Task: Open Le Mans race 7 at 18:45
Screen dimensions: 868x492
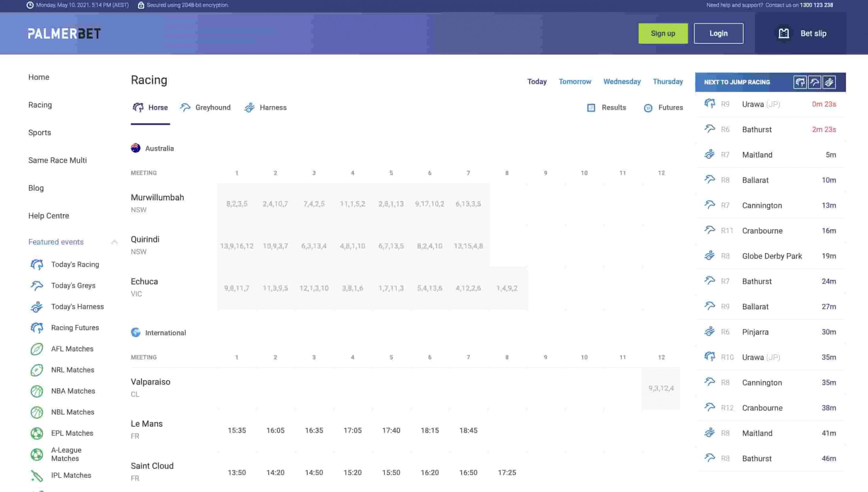Action: pyautogui.click(x=468, y=430)
